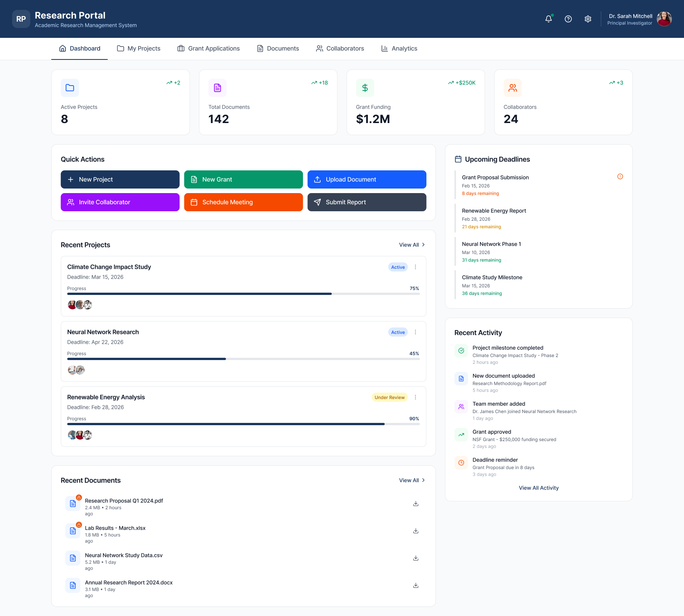Open settings gear icon in header
Viewport: 684px width, 616px height.
click(x=587, y=19)
